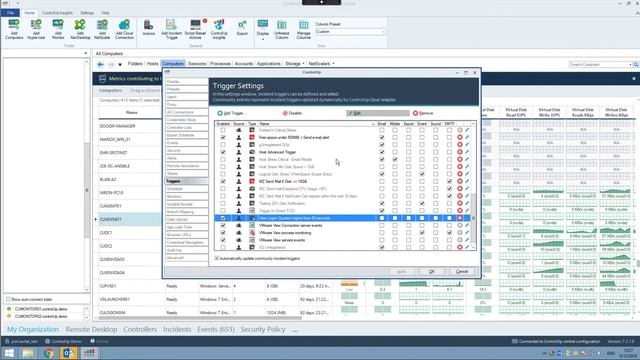This screenshot has width=640, height=360.
Task: Click the Edit trigger button
Action: pos(377,113)
